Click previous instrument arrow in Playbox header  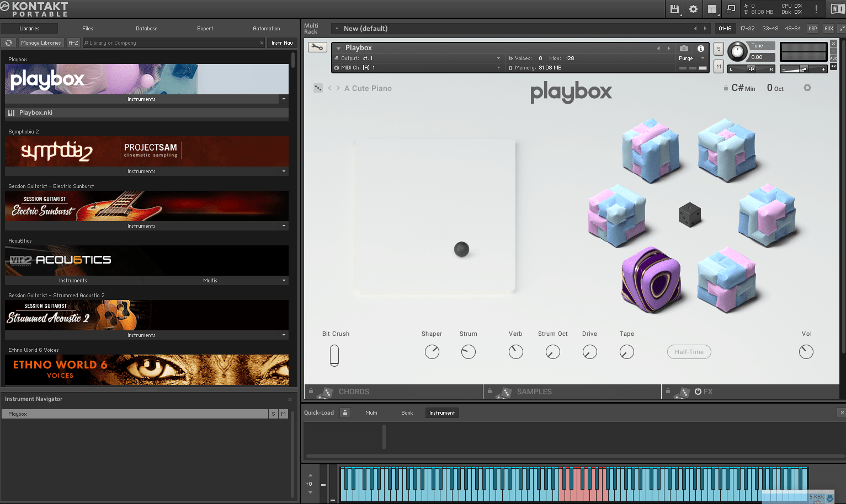click(x=658, y=48)
